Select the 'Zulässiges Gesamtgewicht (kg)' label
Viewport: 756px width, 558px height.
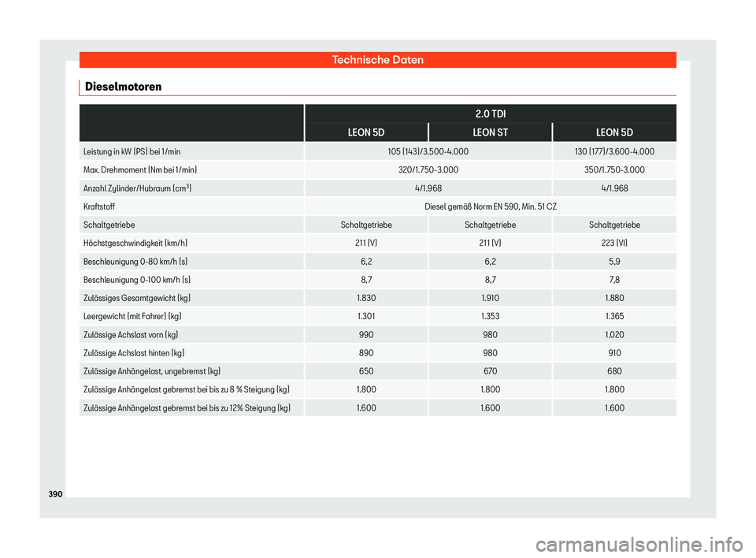137,298
